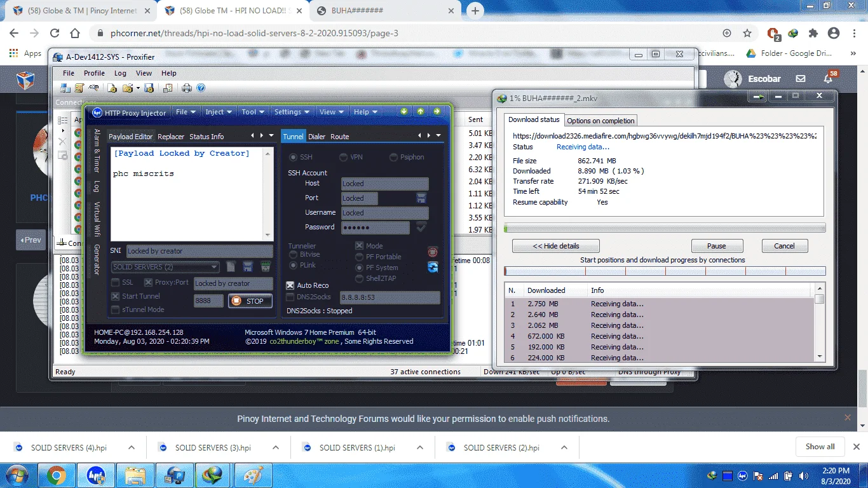868x488 pixels.
Task: Open Tool dropdown menu in HTTP Proxy Injector
Action: (x=252, y=112)
